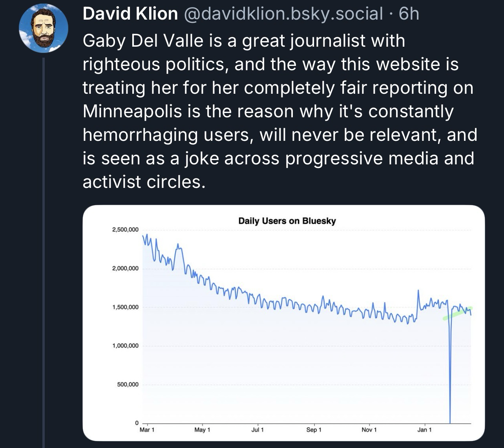Viewport: 504px width, 448px height.
Task: Click David Klion's profile avatar
Action: click(44, 28)
